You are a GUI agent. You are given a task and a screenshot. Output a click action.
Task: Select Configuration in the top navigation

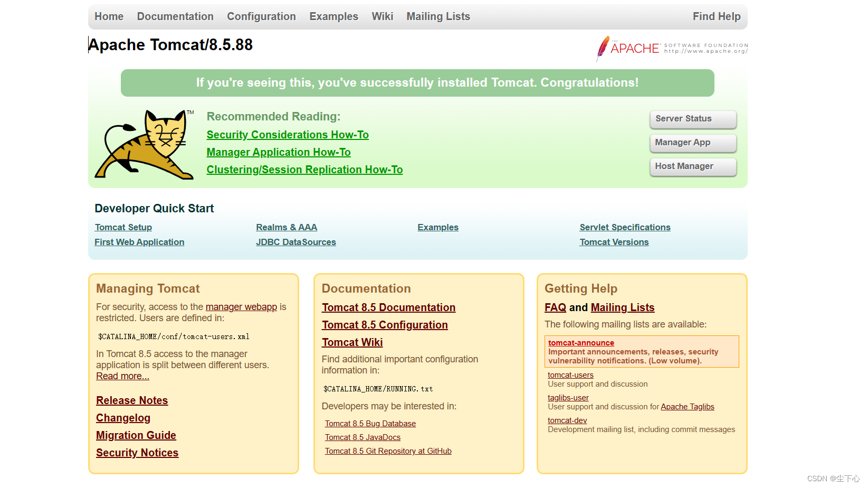point(261,16)
